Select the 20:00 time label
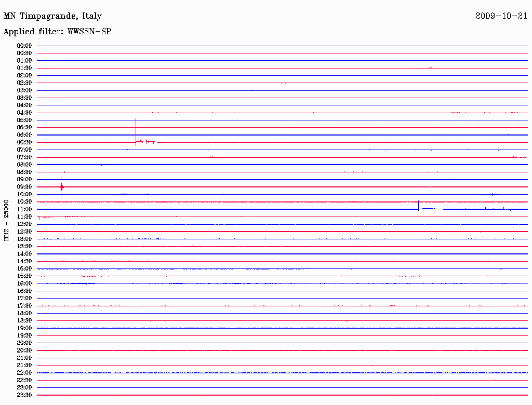Viewport: 532px width, 405px height. click(x=24, y=343)
